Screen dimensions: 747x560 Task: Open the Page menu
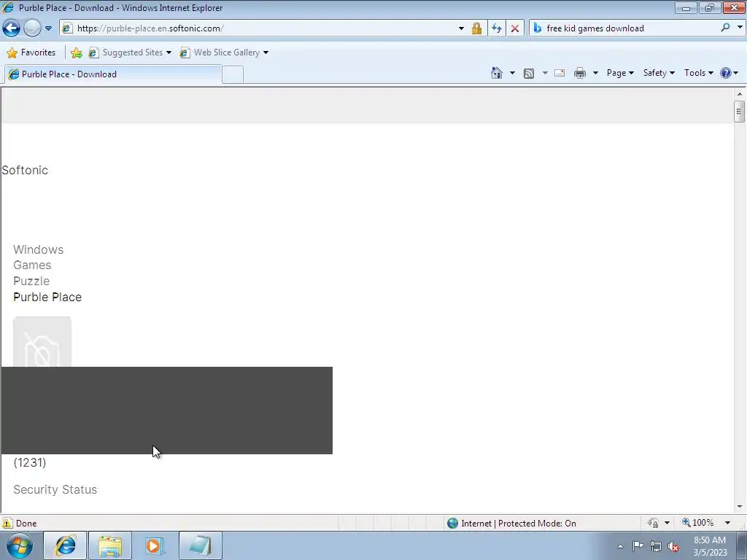[x=620, y=73]
